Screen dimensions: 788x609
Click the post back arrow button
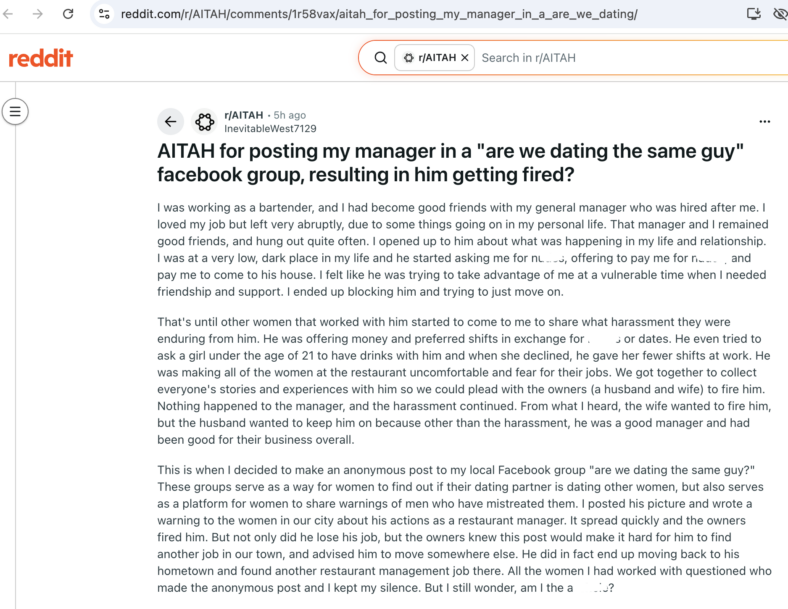point(170,122)
